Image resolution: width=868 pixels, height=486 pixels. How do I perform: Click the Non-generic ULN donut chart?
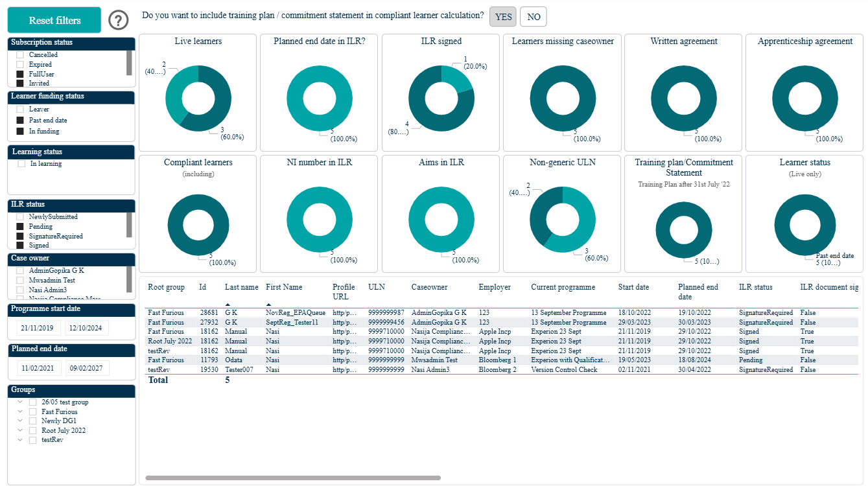click(x=563, y=220)
